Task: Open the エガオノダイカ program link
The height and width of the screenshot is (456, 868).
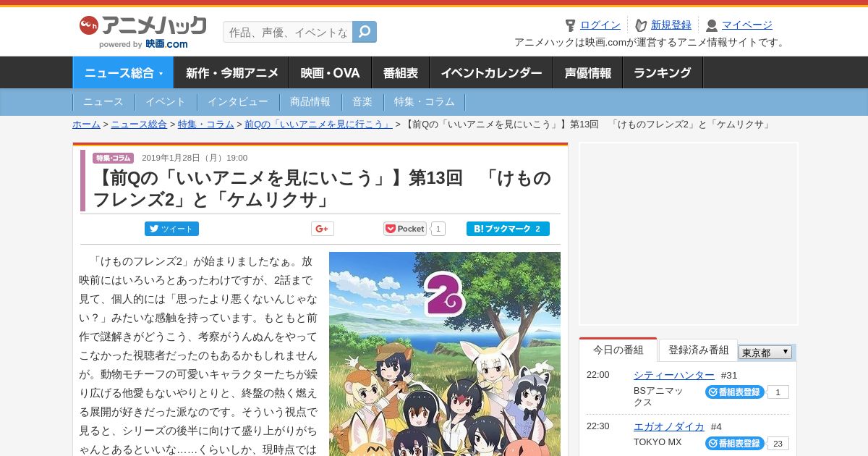Action: point(669,426)
